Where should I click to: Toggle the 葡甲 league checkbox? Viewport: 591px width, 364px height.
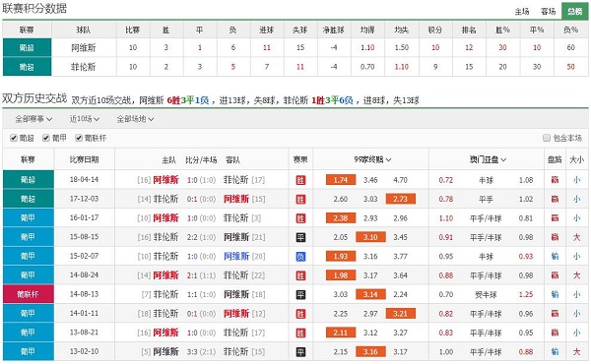tap(46, 138)
